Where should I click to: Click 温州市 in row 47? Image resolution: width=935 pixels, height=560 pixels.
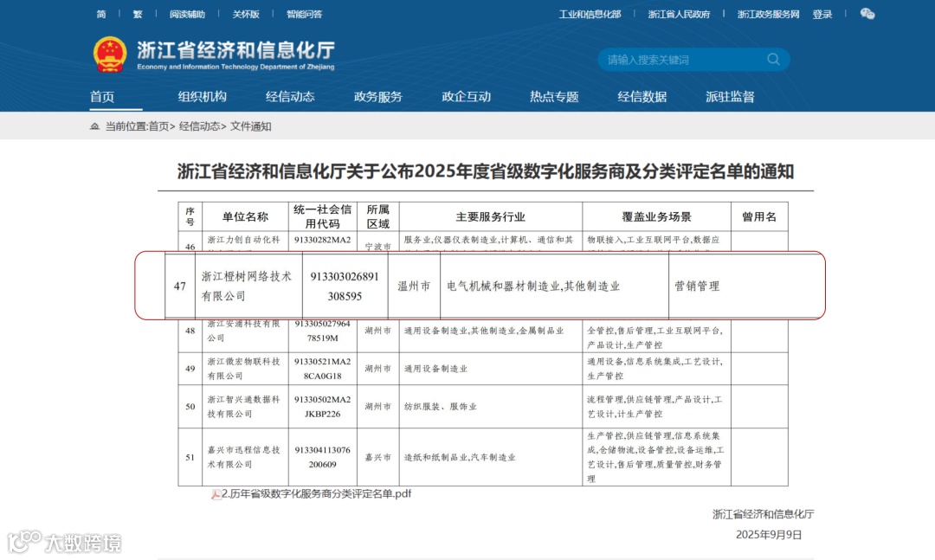pos(414,286)
